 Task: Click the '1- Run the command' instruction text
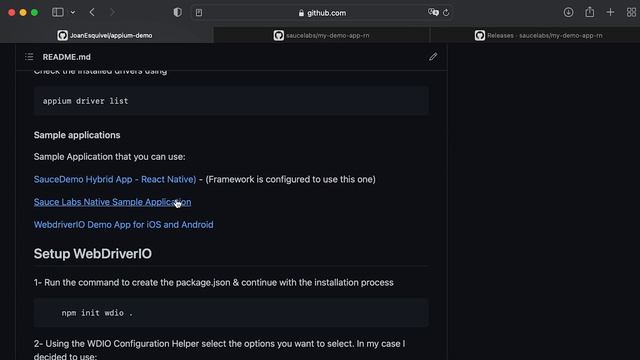(x=213, y=282)
